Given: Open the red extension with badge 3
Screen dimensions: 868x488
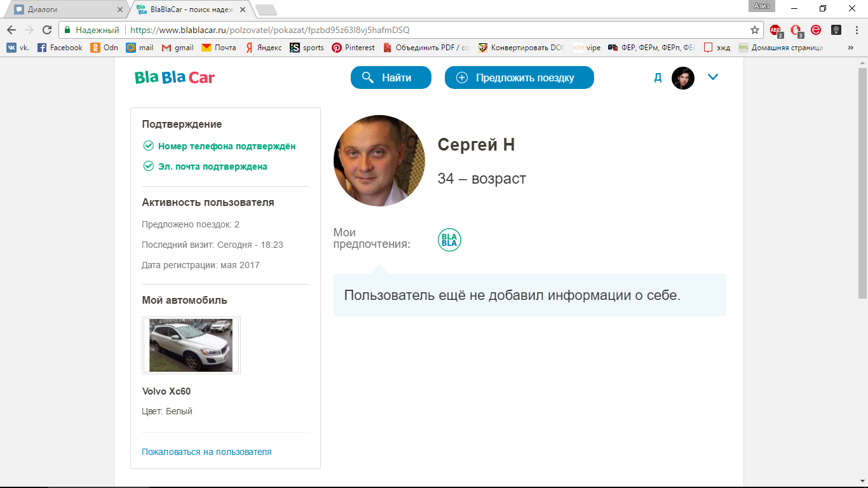Looking at the screenshot, I should (x=796, y=30).
